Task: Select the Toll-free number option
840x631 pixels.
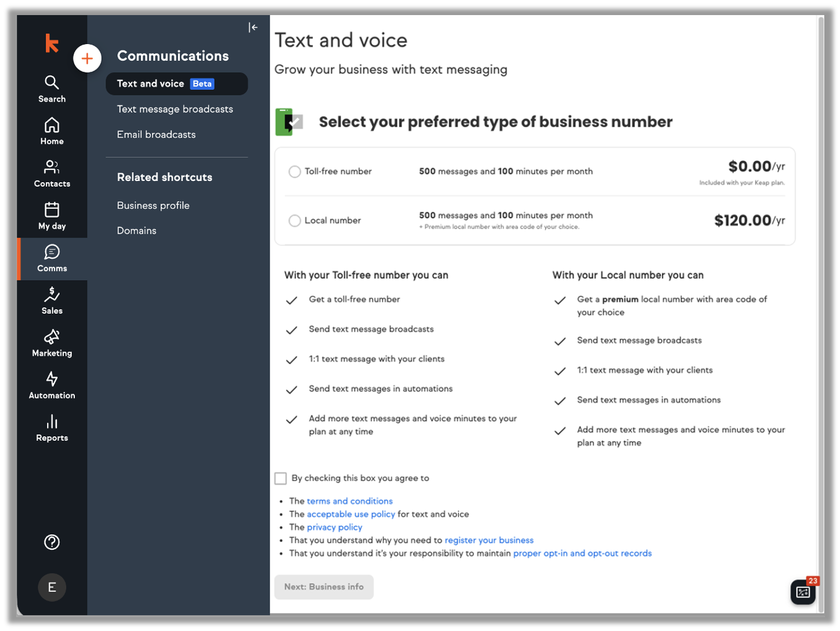Action: tap(295, 172)
